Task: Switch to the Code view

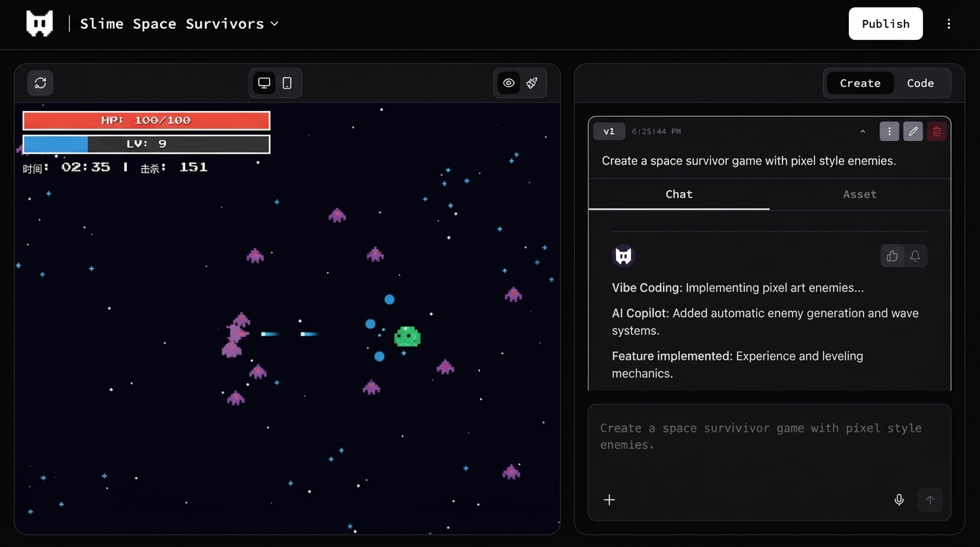Action: point(920,83)
